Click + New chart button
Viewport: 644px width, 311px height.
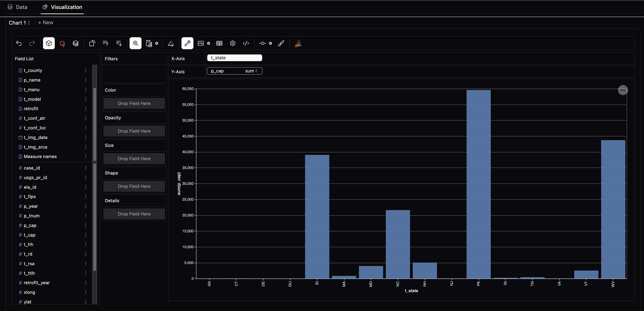pos(45,23)
